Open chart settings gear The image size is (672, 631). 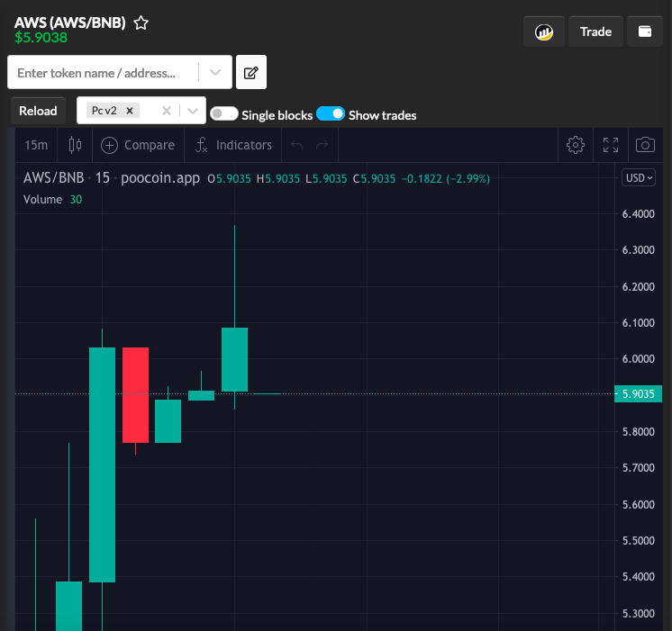tap(575, 145)
